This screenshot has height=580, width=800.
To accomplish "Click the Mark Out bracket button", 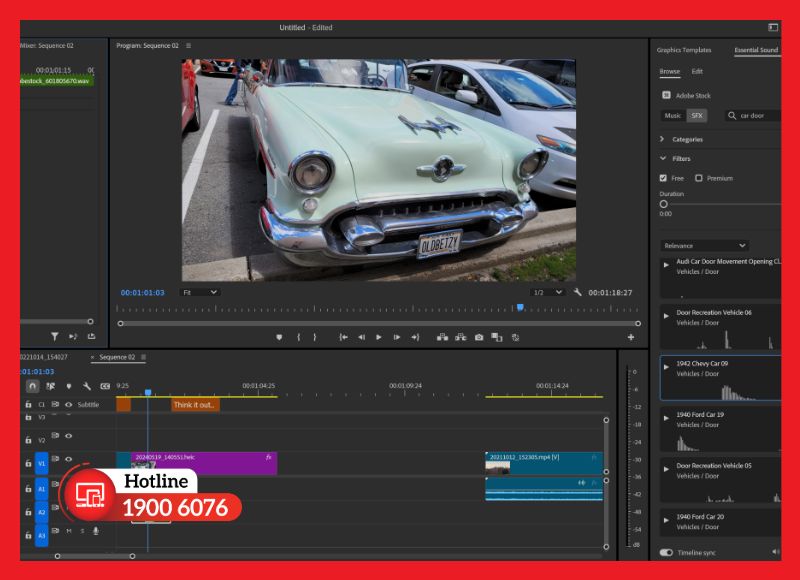I will click(315, 337).
